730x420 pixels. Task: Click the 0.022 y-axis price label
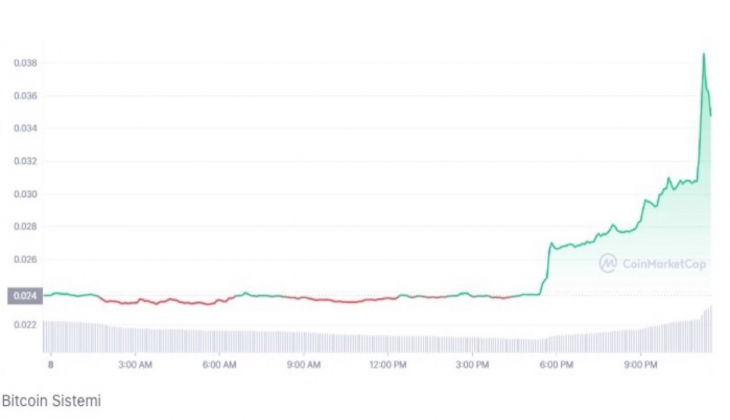(25, 324)
